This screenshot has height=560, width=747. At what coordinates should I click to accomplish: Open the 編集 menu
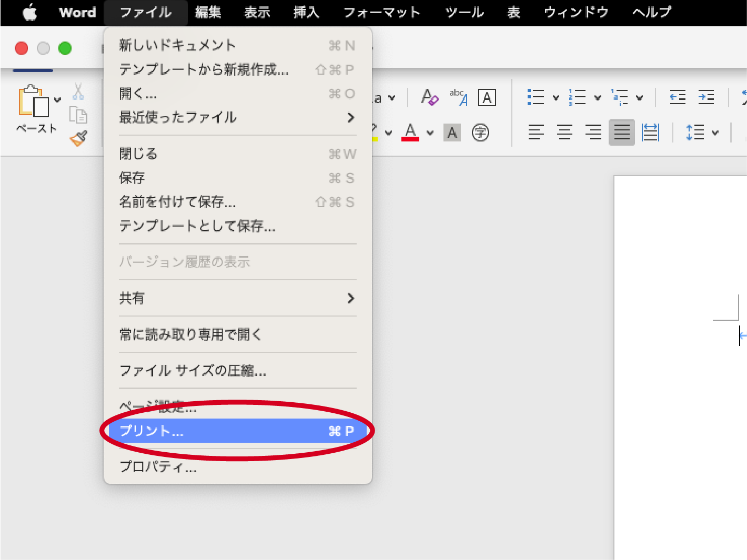click(208, 12)
